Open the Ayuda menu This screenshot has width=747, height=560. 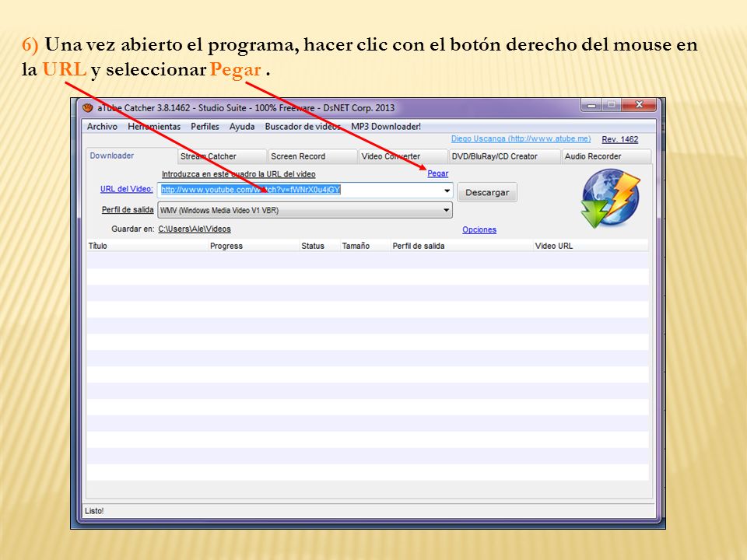click(242, 126)
